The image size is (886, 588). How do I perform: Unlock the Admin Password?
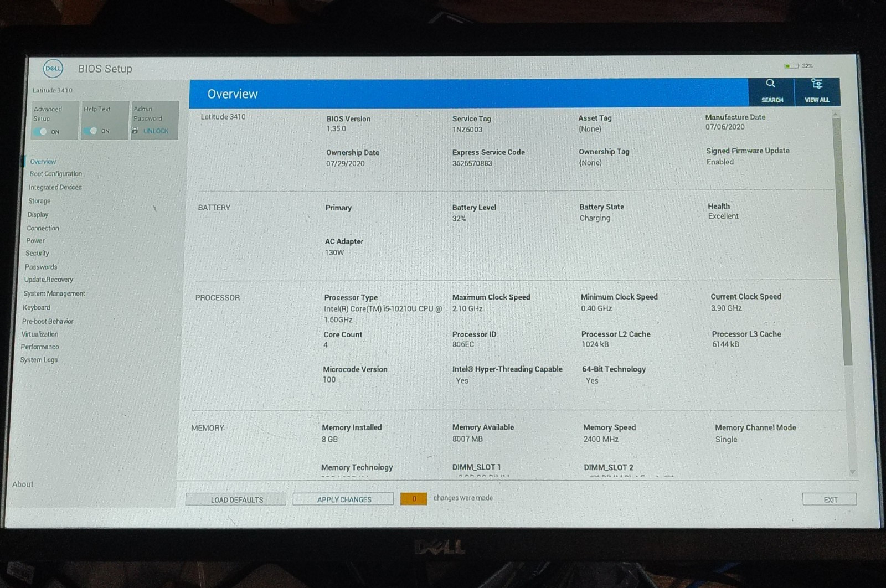point(156,131)
